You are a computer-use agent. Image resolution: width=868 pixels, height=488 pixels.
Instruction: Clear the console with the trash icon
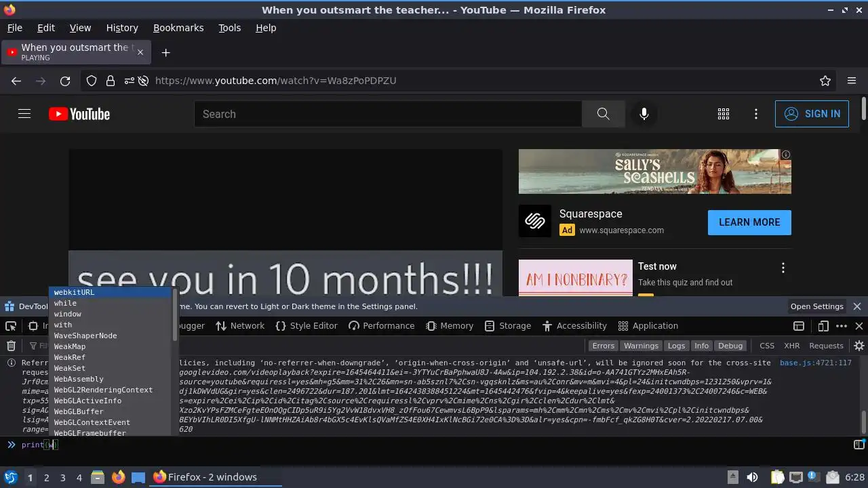point(11,346)
